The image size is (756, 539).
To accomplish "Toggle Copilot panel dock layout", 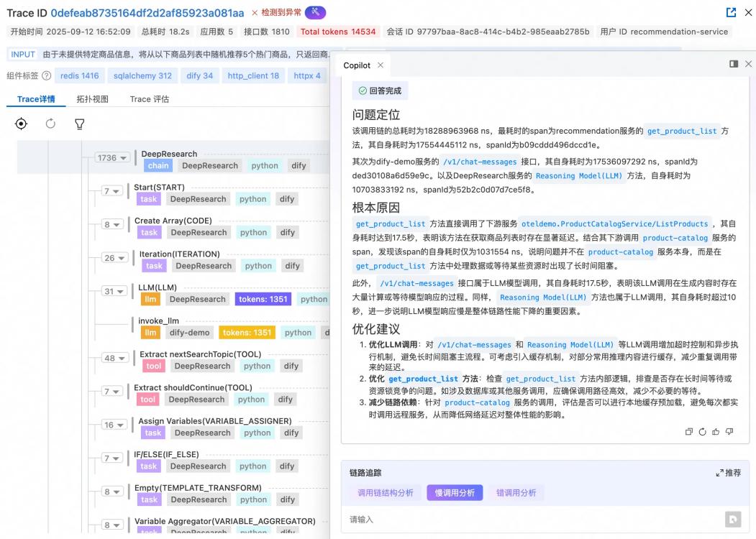I will coord(734,65).
